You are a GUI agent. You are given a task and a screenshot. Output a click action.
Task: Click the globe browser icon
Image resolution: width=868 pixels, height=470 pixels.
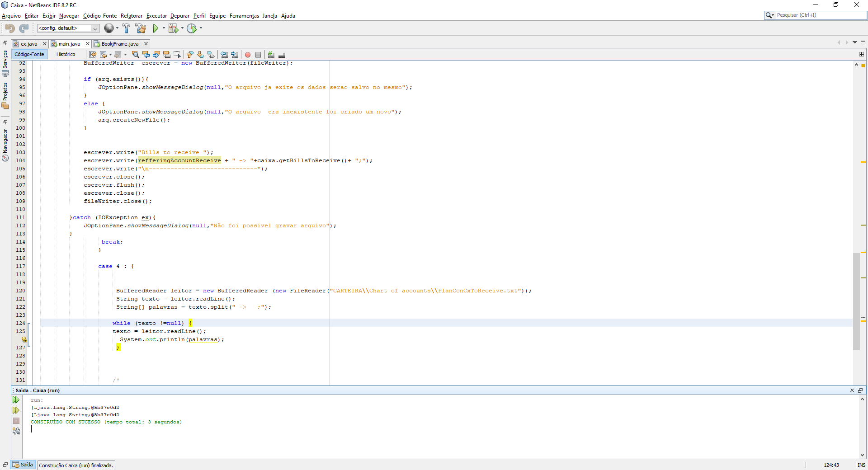(x=108, y=28)
